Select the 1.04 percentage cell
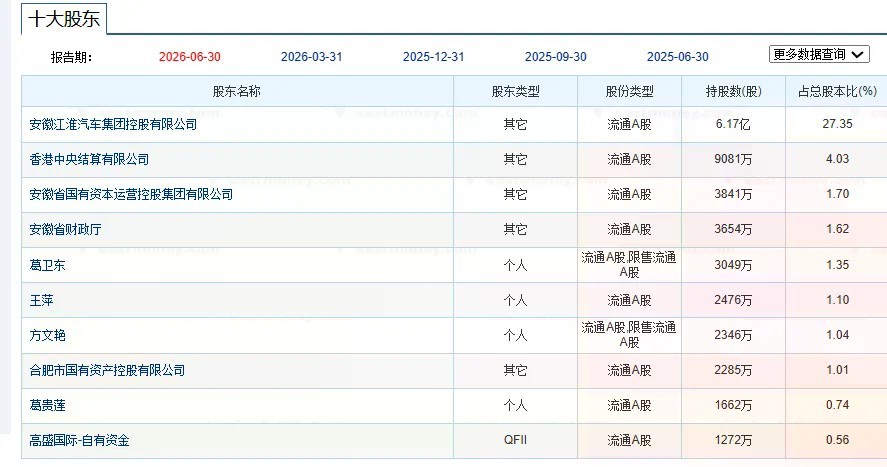This screenshot has width=887, height=467. tap(837, 335)
